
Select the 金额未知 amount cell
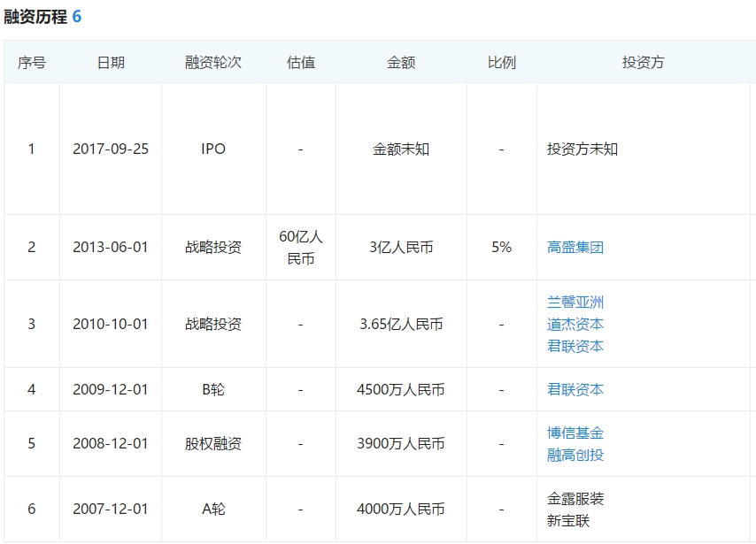(401, 149)
